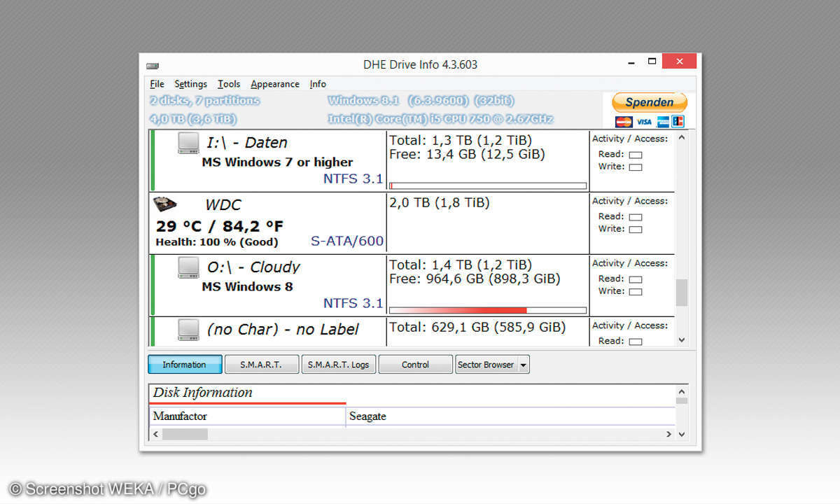This screenshot has width=840, height=504.
Task: Click 'NTFS 3.1' in the I:\ Daten row
Action: (x=353, y=179)
